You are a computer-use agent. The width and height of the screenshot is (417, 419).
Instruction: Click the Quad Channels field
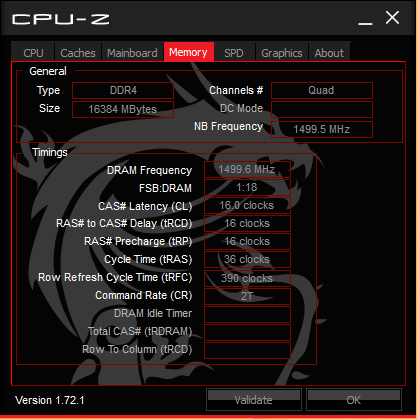tap(322, 90)
